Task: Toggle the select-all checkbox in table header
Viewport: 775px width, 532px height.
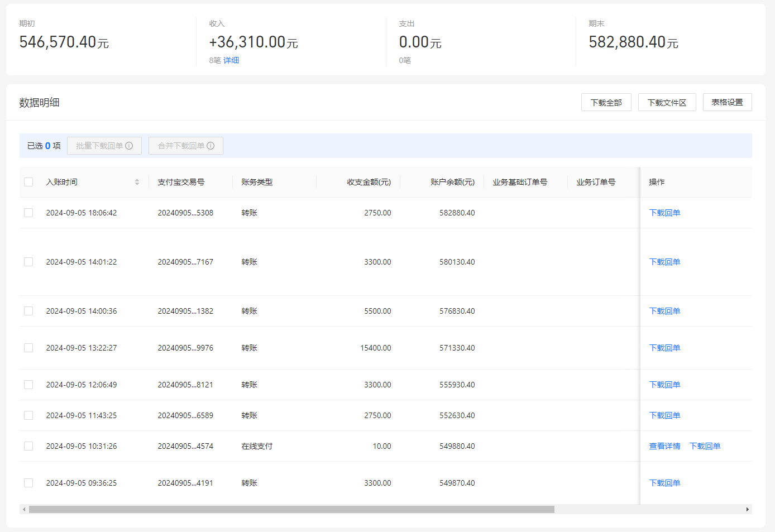Action: (28, 182)
